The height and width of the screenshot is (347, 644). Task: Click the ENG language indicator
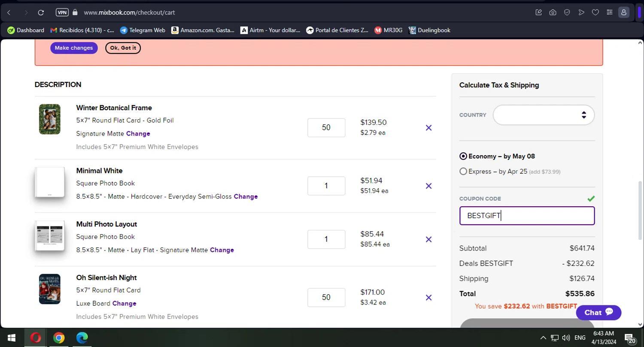point(580,338)
